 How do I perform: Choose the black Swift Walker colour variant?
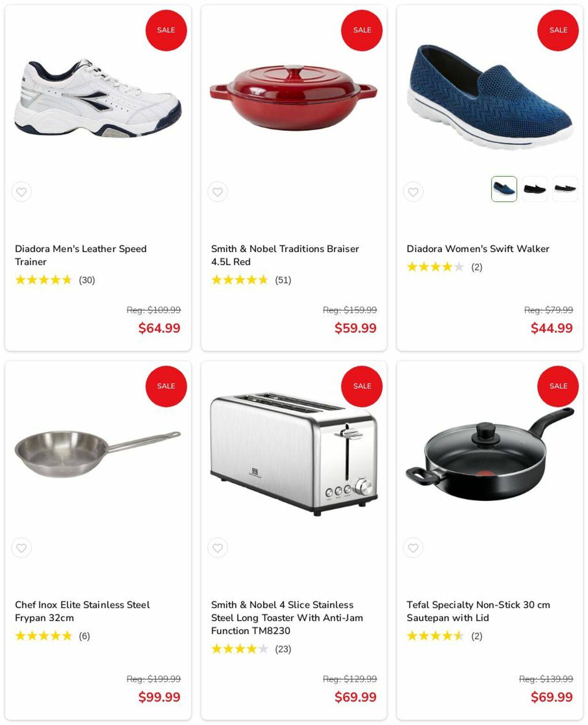pos(534,189)
